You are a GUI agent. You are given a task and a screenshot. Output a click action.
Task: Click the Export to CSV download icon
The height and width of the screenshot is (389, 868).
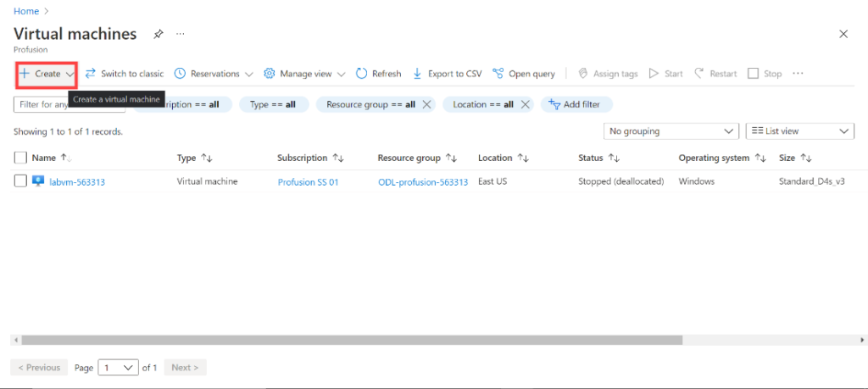click(x=417, y=74)
